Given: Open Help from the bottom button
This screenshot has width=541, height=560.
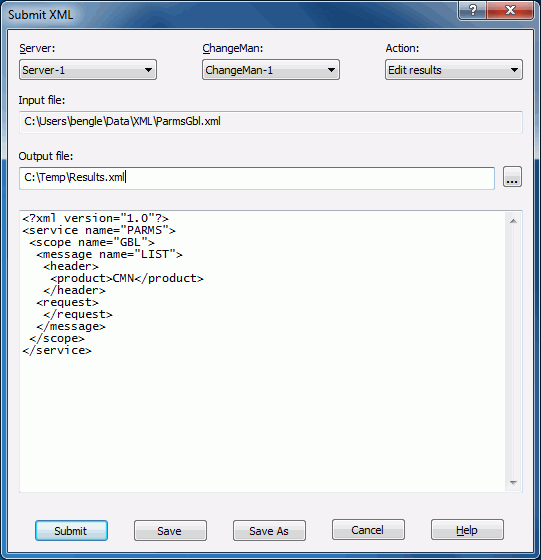Looking at the screenshot, I should pos(467,530).
